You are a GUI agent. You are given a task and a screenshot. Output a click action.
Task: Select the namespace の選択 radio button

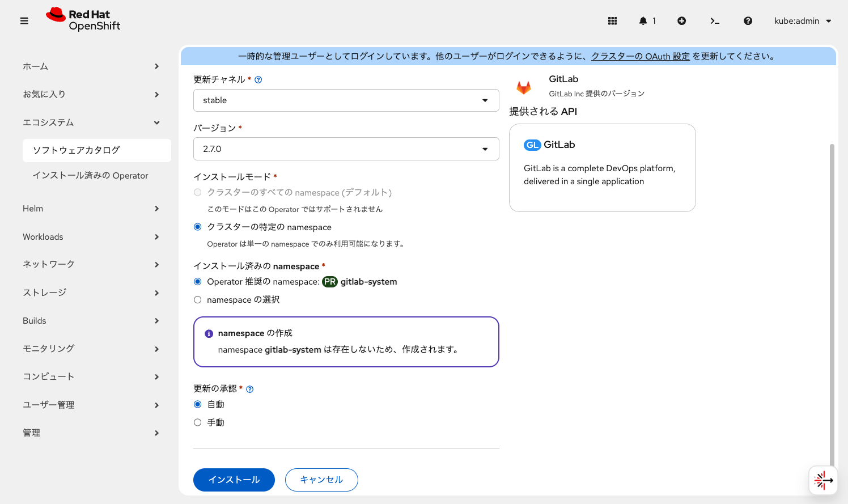coord(197,299)
